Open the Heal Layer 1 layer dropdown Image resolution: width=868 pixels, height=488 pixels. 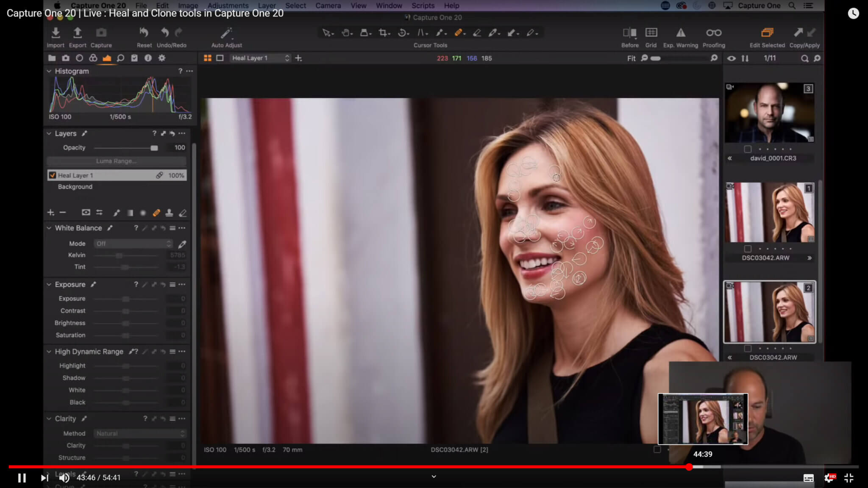pos(260,58)
